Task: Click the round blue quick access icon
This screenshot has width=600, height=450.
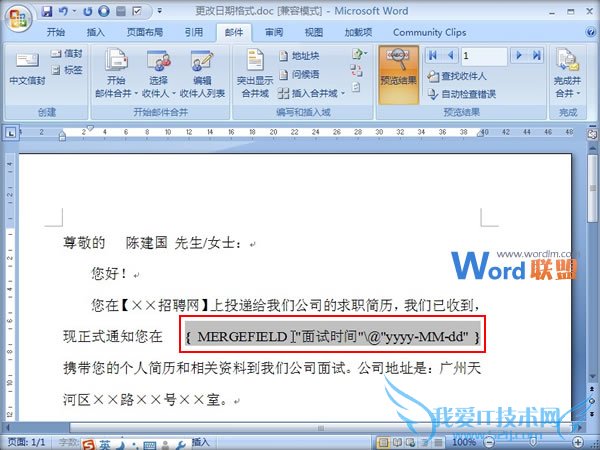Action: [x=104, y=11]
